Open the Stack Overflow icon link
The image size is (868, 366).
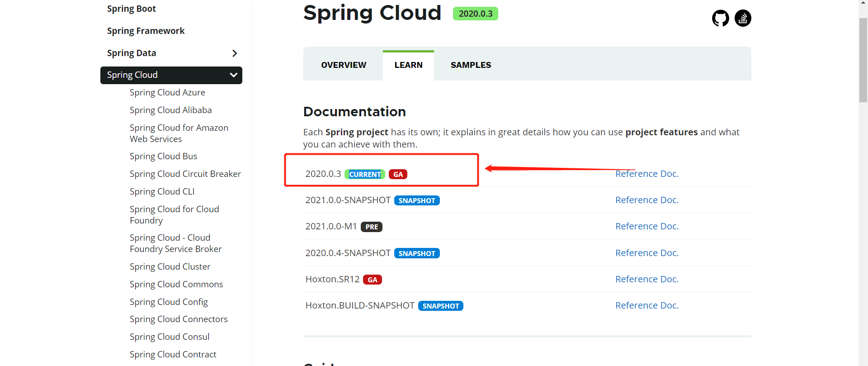[x=743, y=18]
